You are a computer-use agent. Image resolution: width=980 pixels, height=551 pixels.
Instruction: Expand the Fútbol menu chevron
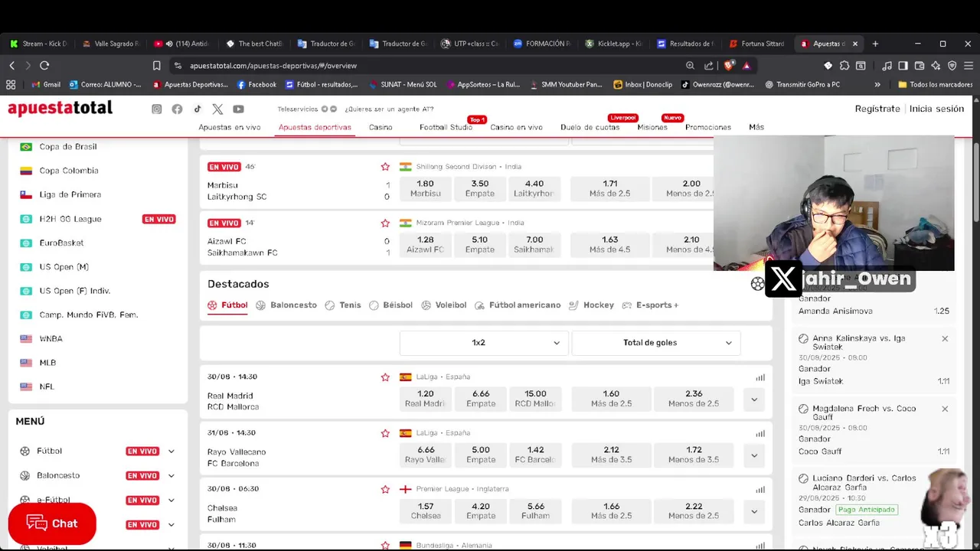171,452
